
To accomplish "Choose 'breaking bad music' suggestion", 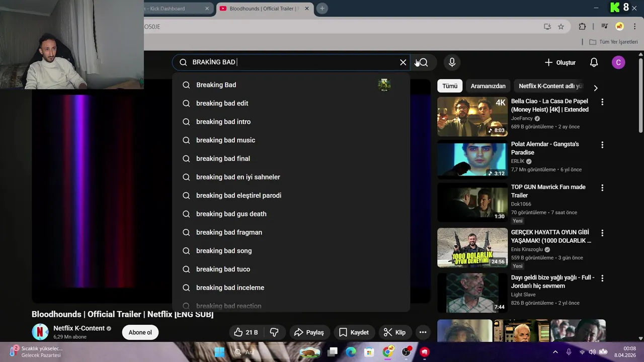I will [291, 140].
